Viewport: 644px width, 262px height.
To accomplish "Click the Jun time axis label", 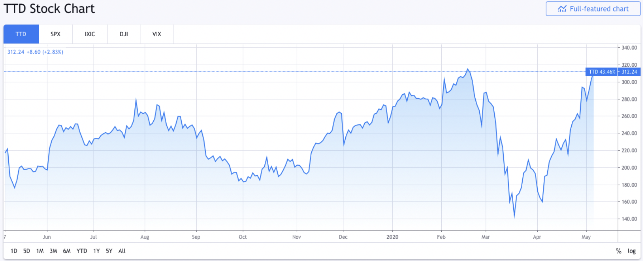I will (47, 237).
